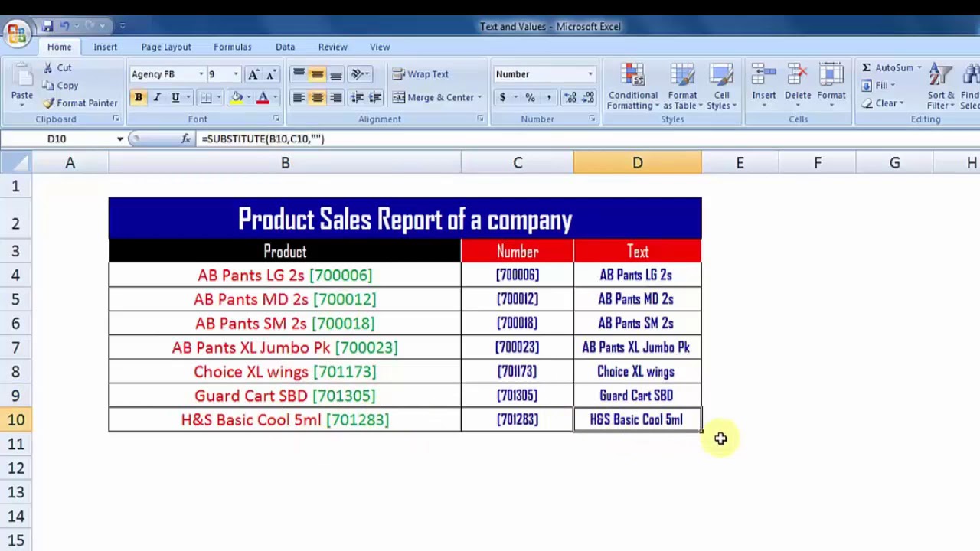Click the Orientation text angle icon
Screen dimensions: 980x551
point(358,74)
